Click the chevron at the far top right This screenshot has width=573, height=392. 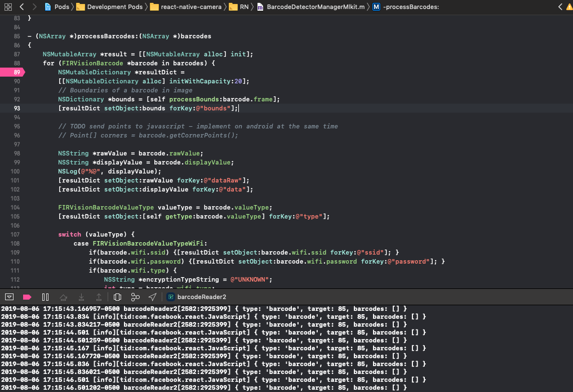click(x=561, y=7)
